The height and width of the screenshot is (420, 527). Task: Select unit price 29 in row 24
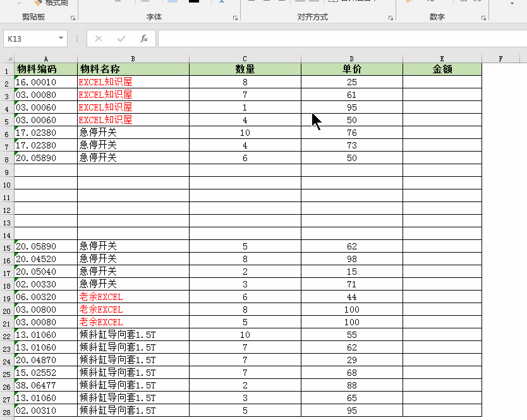(x=351, y=360)
